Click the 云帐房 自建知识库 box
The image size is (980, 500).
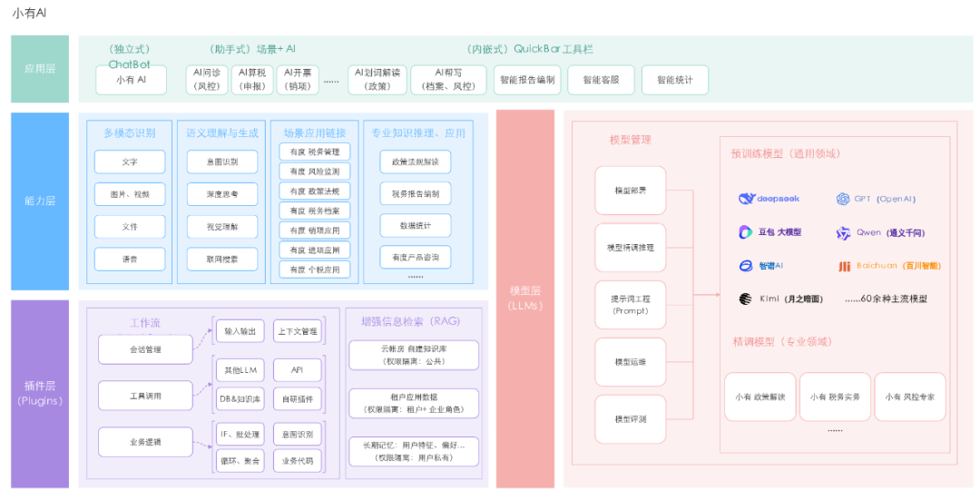(x=414, y=355)
